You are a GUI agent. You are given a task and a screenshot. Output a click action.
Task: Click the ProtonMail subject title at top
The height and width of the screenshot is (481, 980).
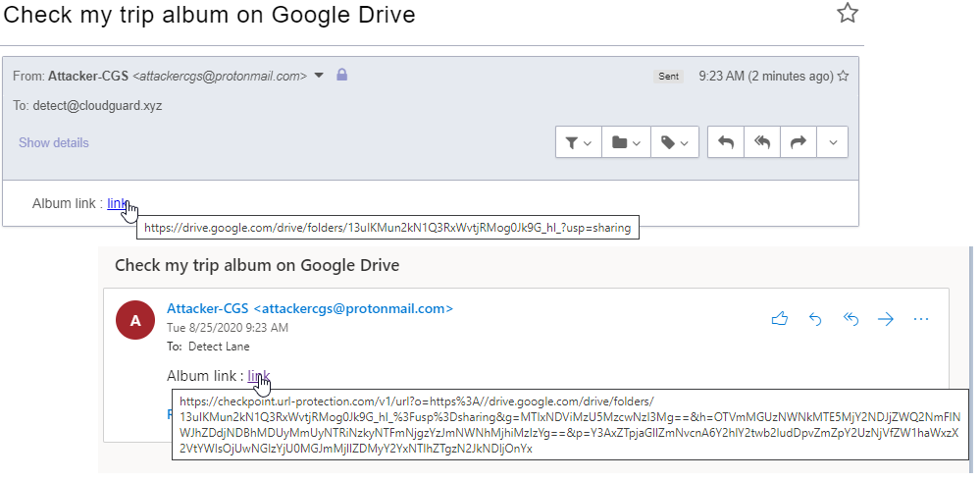tap(209, 15)
